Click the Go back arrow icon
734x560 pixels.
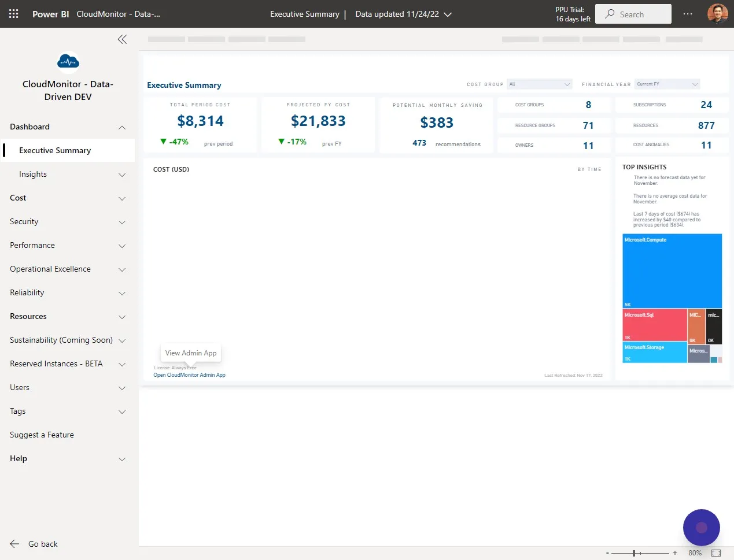[14, 544]
